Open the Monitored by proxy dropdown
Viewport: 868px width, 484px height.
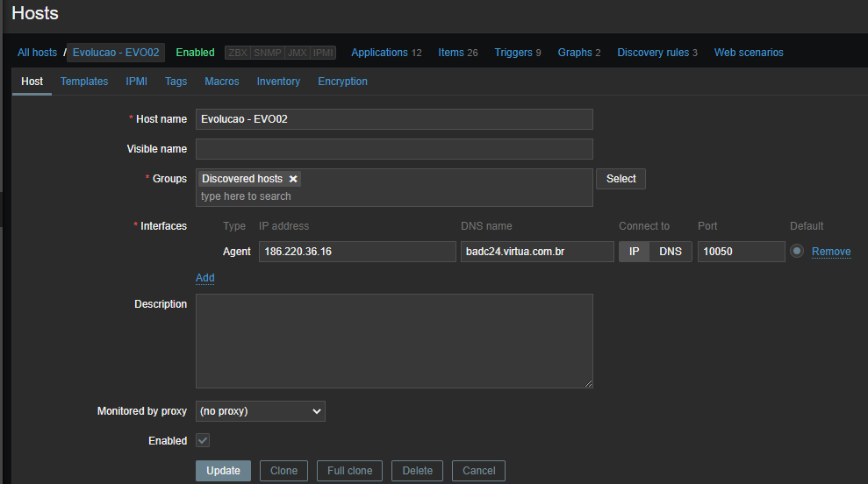pyautogui.click(x=260, y=411)
